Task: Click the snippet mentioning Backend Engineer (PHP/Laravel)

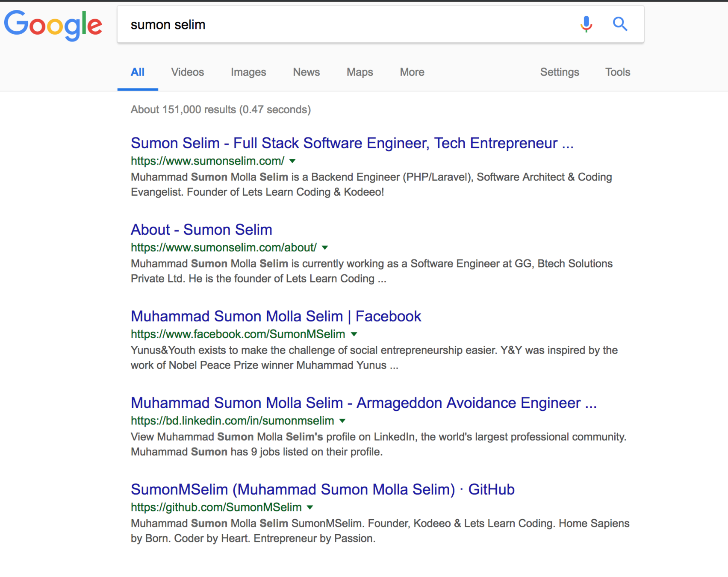Action: [371, 185]
